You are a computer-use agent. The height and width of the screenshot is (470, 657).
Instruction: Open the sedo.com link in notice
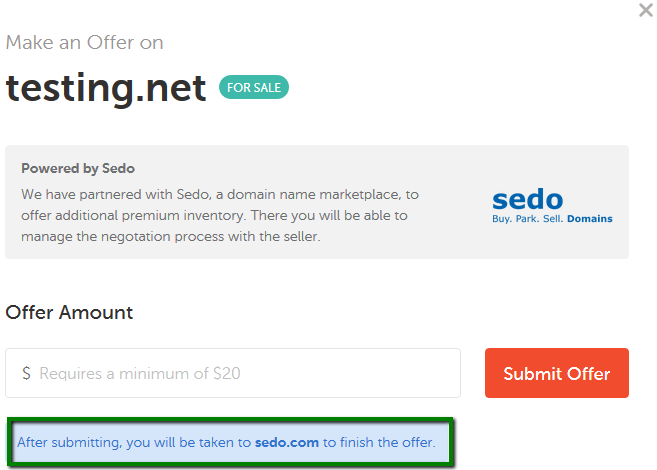tap(287, 442)
